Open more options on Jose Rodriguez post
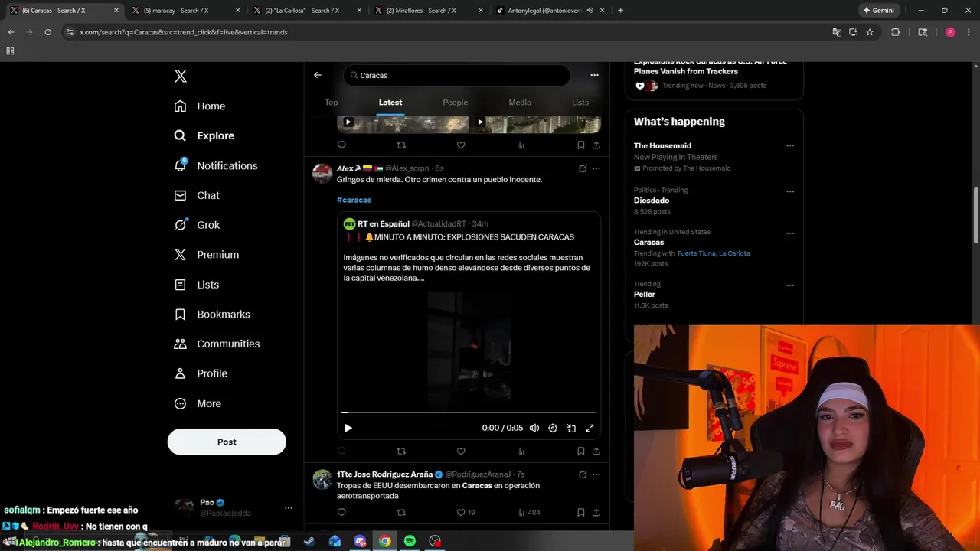Image resolution: width=980 pixels, height=551 pixels. point(596,474)
